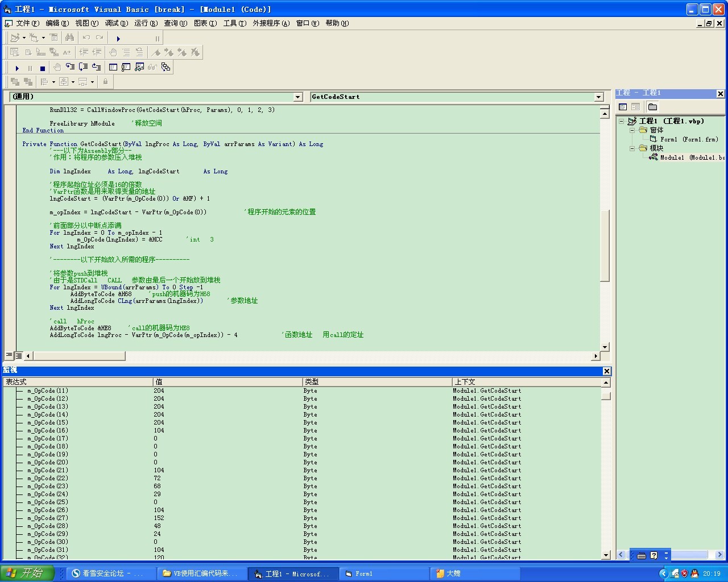Click the List Properties/Methods icon
The width and height of the screenshot is (728, 582).
pyautogui.click(x=15, y=52)
